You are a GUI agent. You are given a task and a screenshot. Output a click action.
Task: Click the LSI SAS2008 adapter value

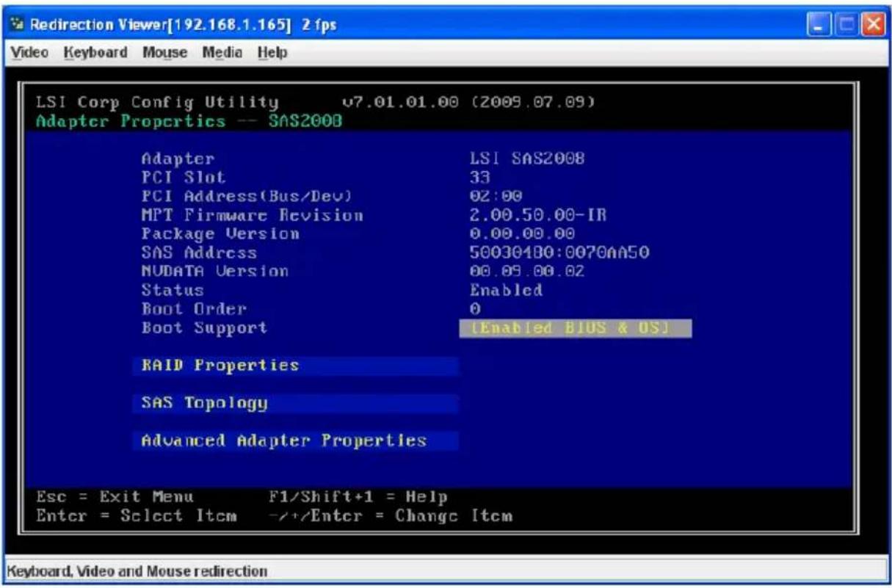tap(527, 159)
